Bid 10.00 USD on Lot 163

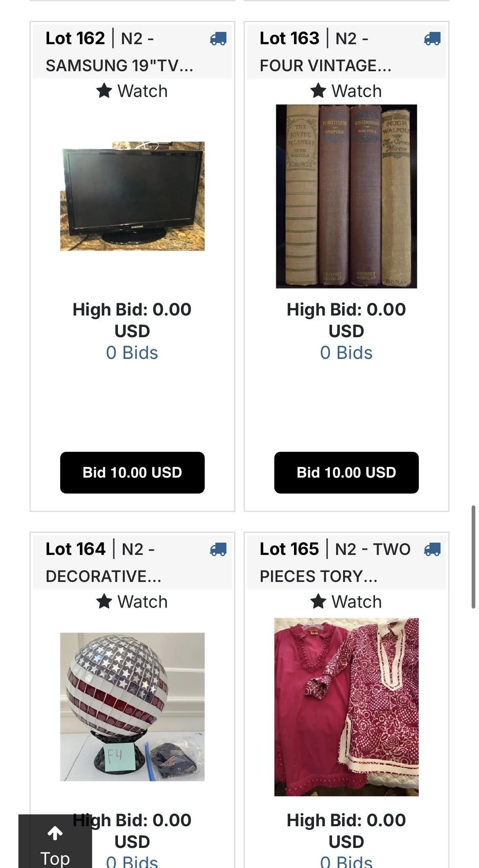point(346,473)
